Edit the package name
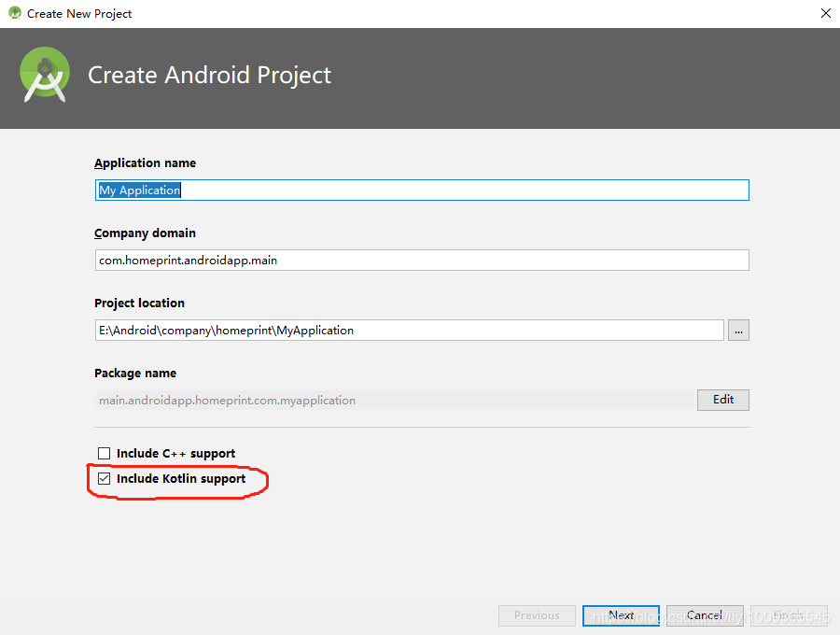 [x=722, y=400]
